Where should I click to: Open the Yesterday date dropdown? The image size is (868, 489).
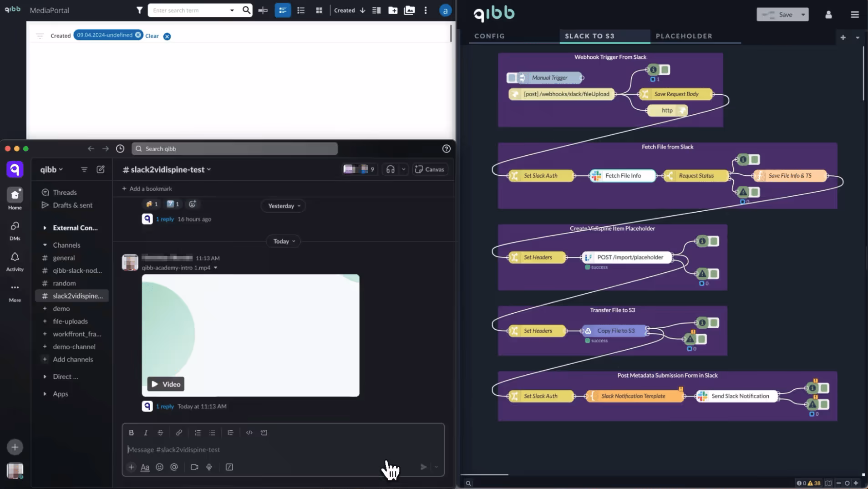click(x=284, y=206)
